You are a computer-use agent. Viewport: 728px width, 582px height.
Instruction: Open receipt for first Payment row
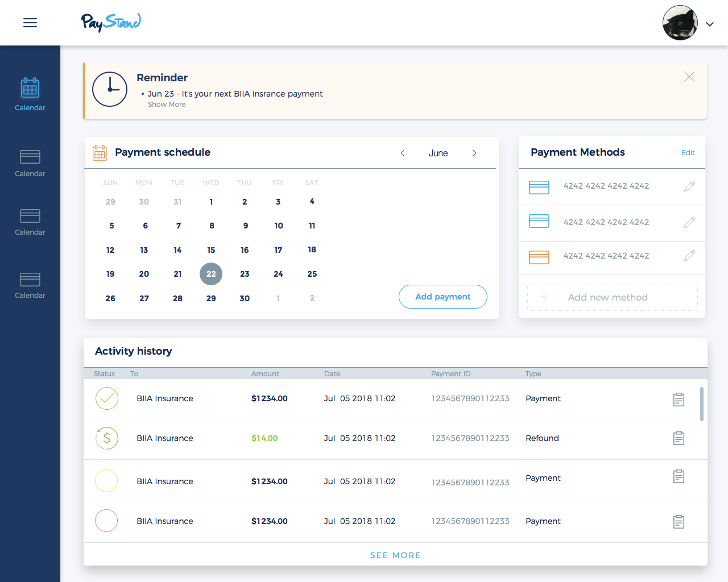(x=679, y=400)
